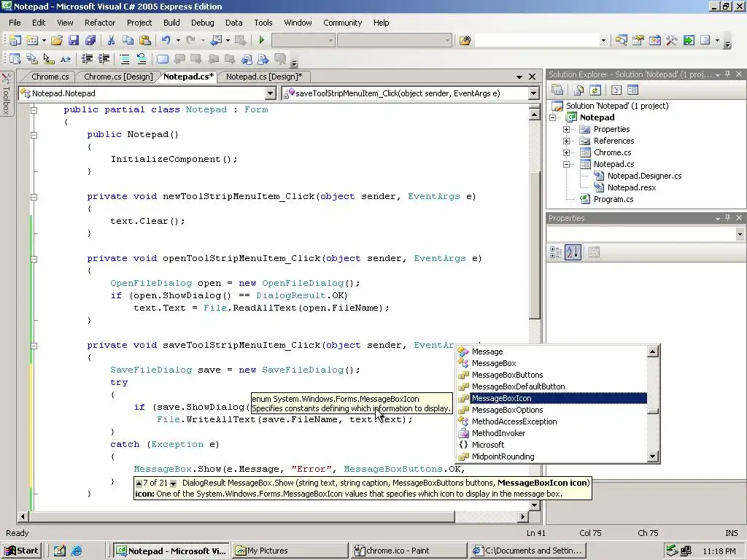The width and height of the screenshot is (747, 560).
Task: Switch Properties panel to Alphabetical sorting
Action: (573, 252)
